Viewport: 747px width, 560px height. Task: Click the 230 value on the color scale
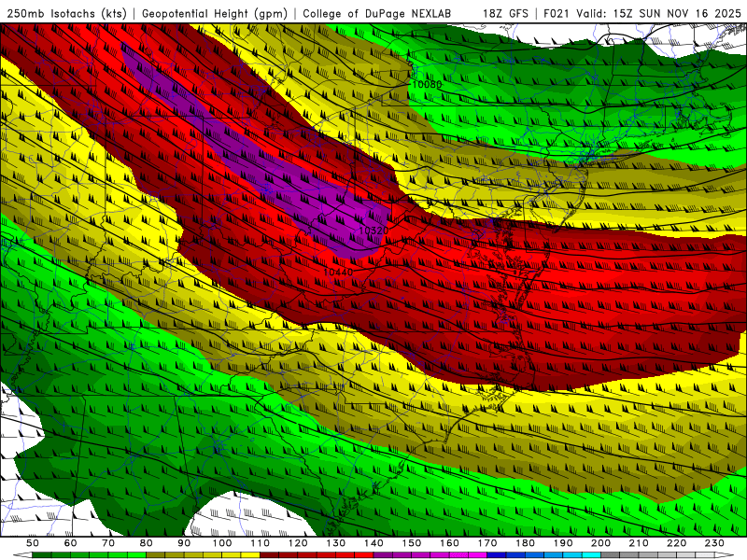click(x=714, y=543)
